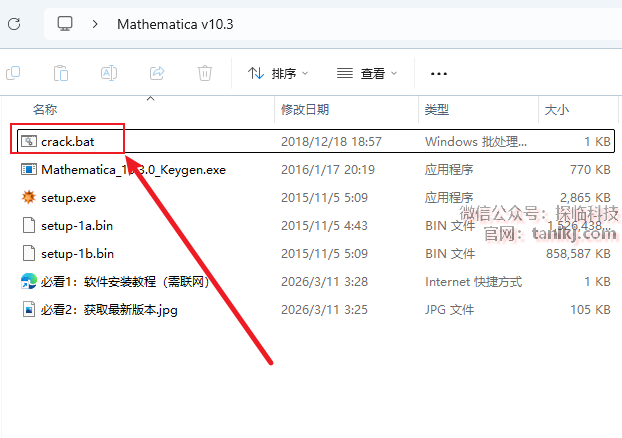Select the setup.exe file name

pos(68,198)
